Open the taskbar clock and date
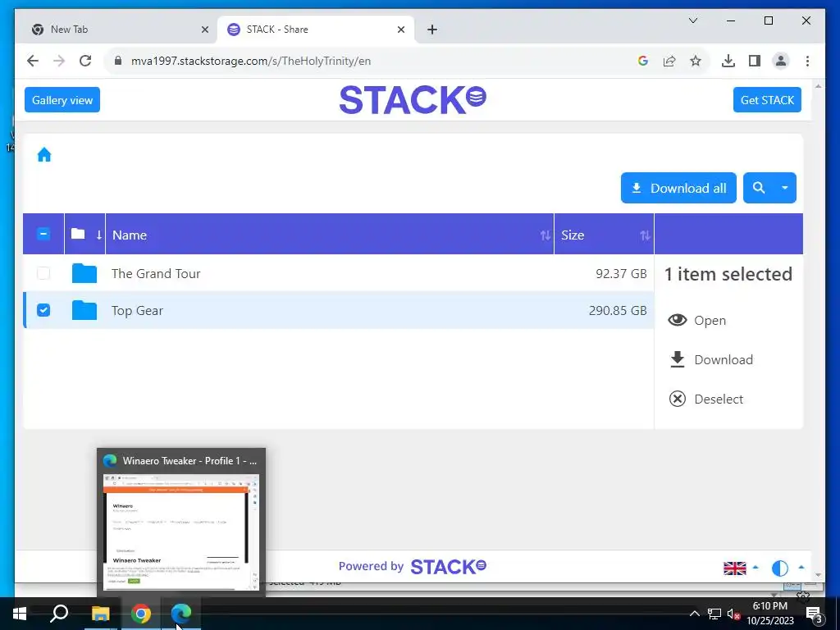The image size is (840, 630). [x=769, y=614]
